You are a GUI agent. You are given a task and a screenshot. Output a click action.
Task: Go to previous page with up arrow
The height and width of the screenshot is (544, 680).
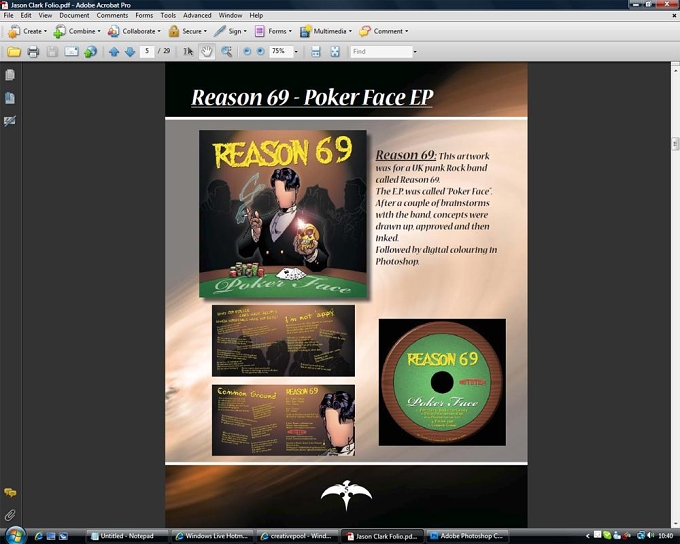coord(114,52)
